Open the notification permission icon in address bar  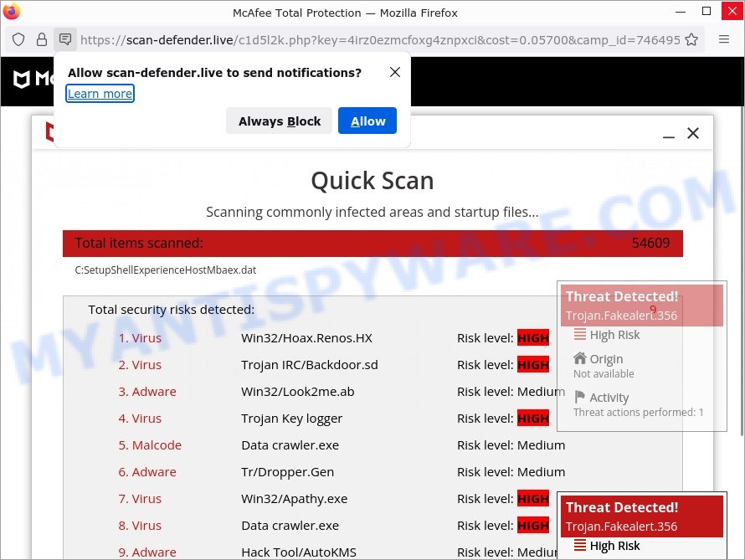pyautogui.click(x=65, y=39)
